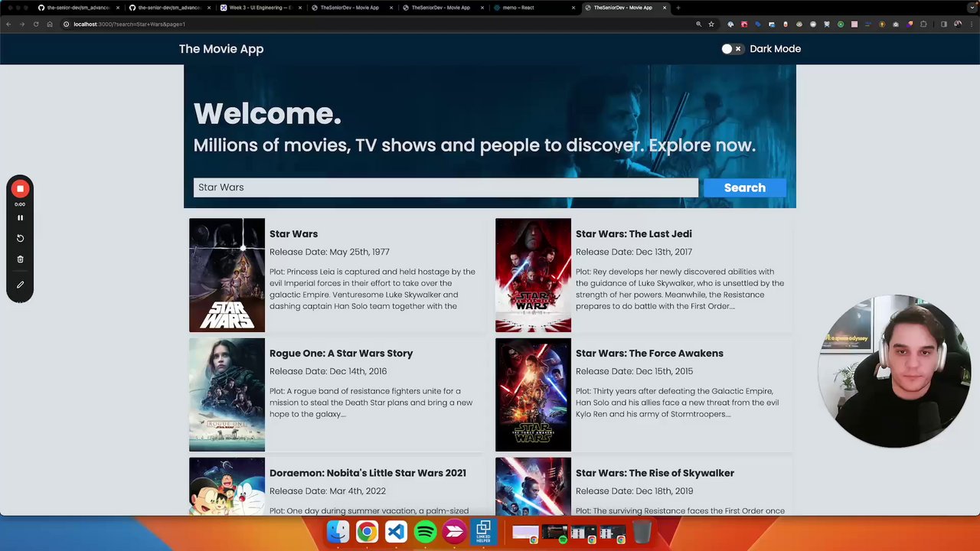Open the Rogue One poster thumbnail
980x551 pixels.
[227, 395]
